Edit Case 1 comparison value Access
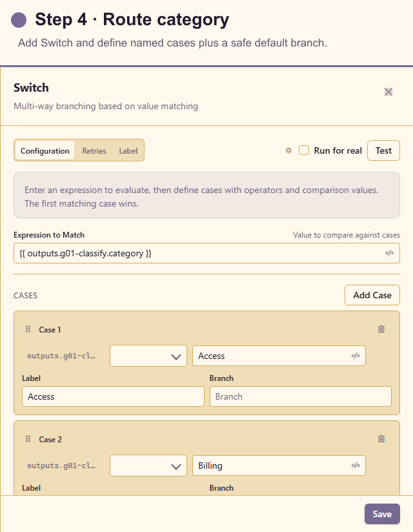Viewport: 413px width, 532px height. coord(279,356)
